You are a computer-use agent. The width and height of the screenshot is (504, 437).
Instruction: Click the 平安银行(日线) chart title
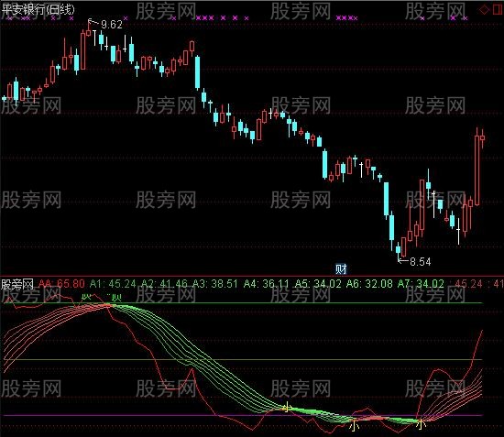pyautogui.click(x=38, y=9)
